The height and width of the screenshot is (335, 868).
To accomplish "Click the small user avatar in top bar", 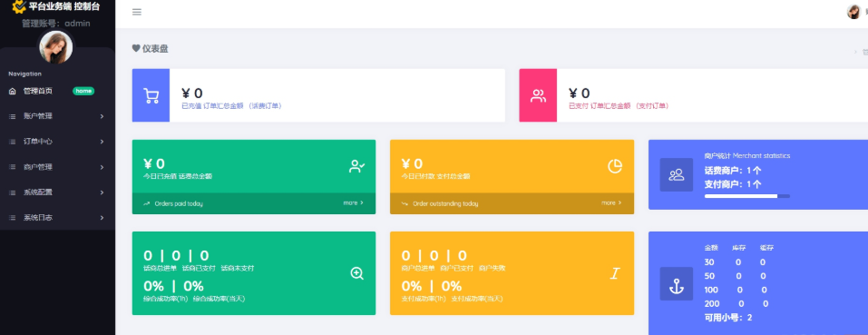I will pyautogui.click(x=853, y=12).
